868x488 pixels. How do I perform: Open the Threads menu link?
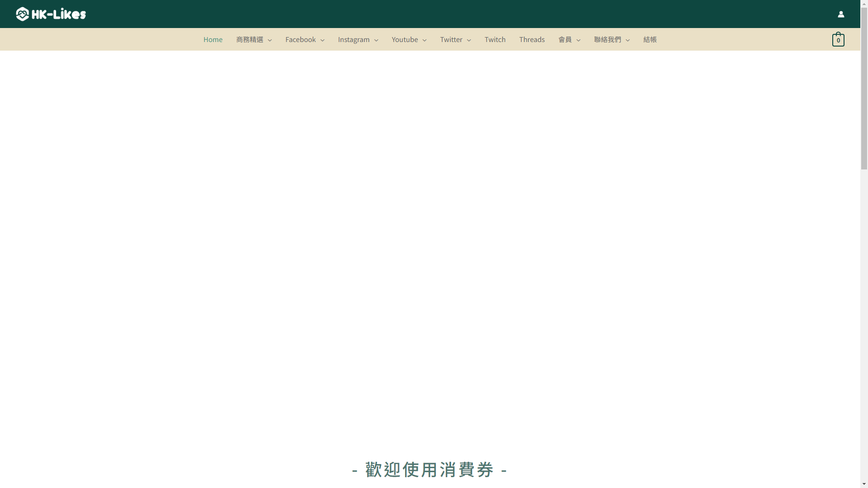pyautogui.click(x=532, y=40)
